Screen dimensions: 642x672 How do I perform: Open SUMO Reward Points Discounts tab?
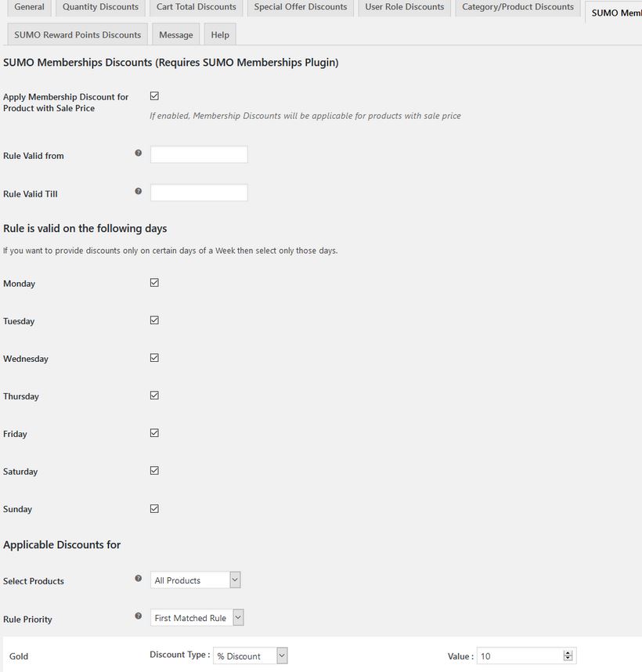tap(78, 34)
